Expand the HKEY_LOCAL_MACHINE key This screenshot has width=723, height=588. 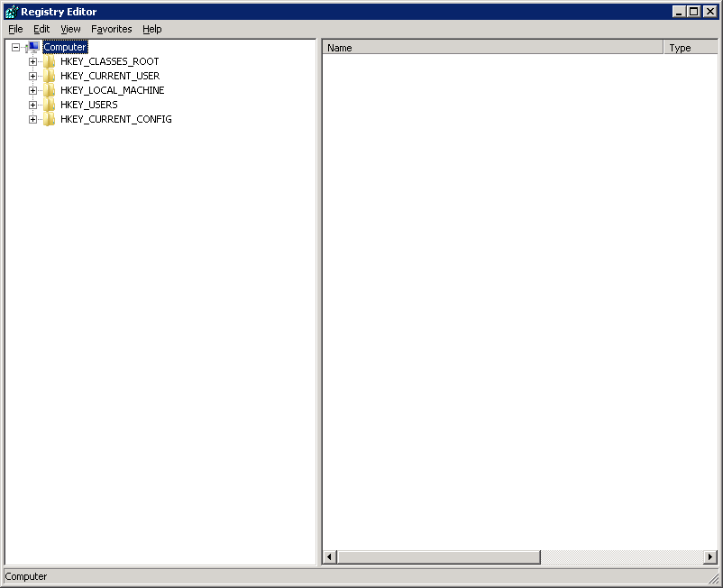point(32,90)
